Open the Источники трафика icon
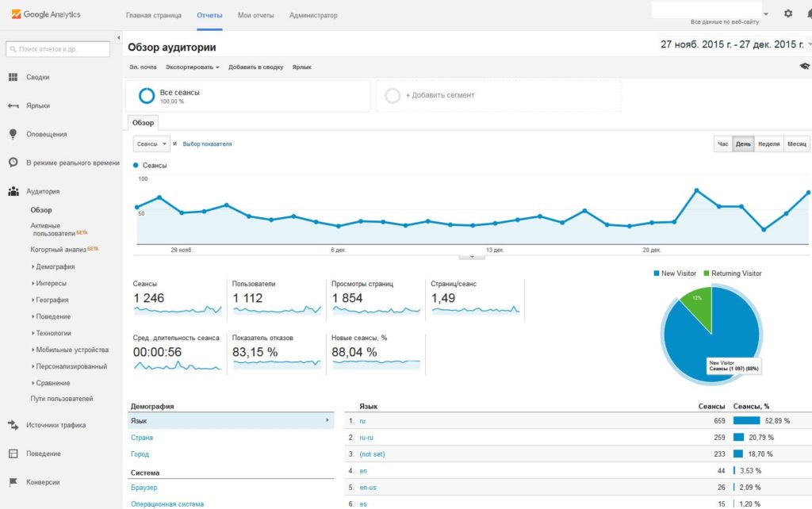The width and height of the screenshot is (812, 509). (x=13, y=425)
